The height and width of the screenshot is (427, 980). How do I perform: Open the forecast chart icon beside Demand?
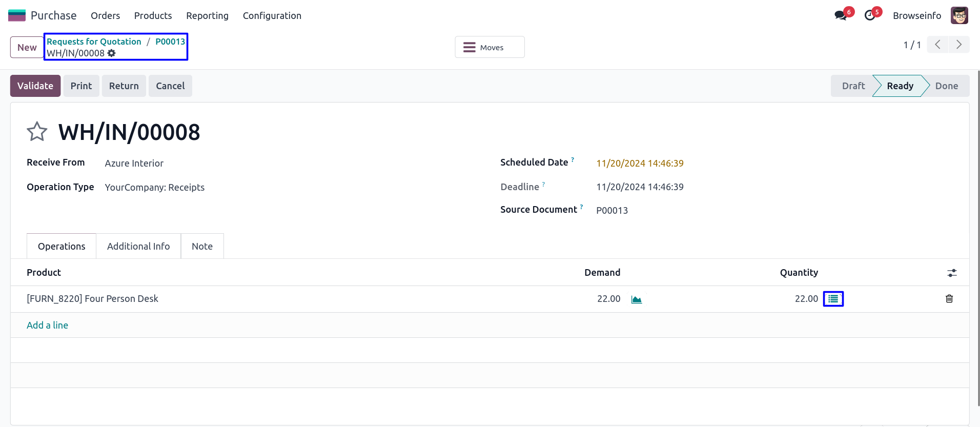637,299
